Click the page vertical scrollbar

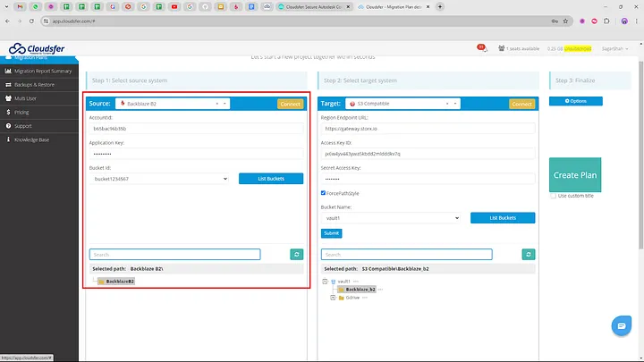640,154
